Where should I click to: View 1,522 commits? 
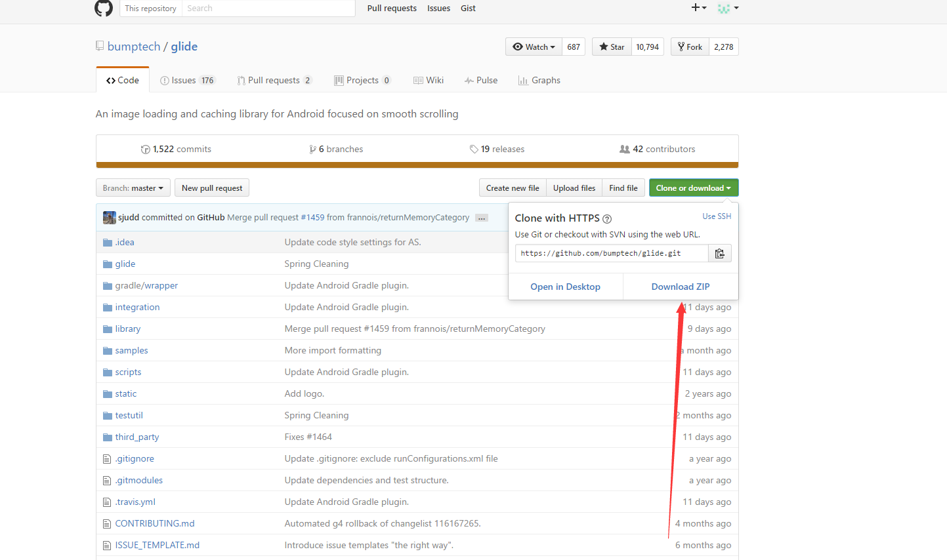(x=176, y=150)
